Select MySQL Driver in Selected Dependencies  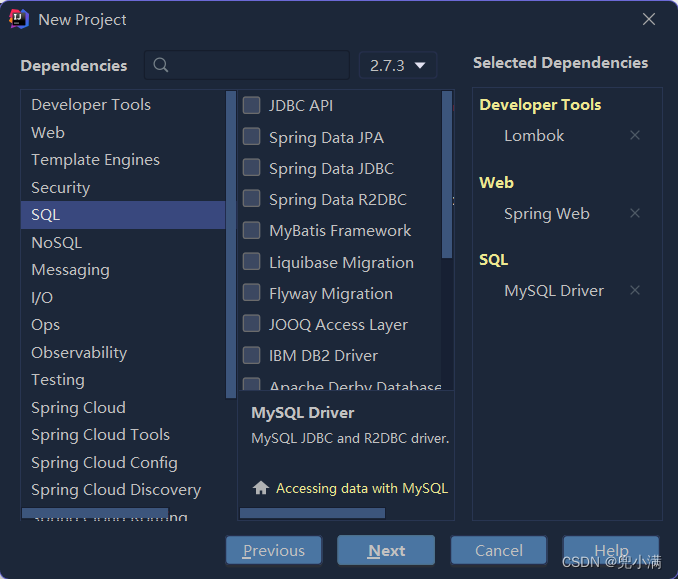[x=553, y=291]
